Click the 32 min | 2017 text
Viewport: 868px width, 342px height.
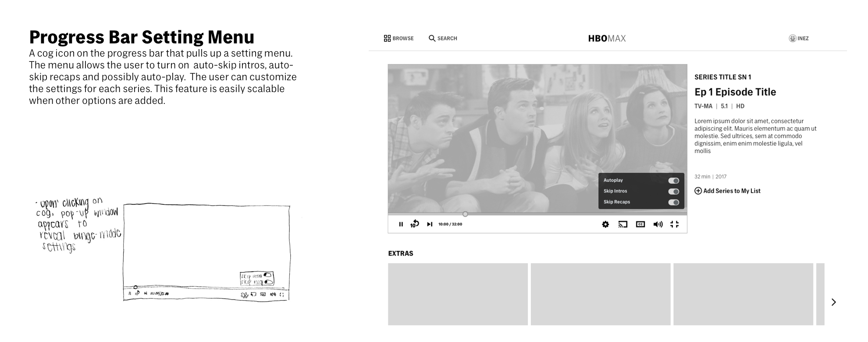pyautogui.click(x=710, y=177)
